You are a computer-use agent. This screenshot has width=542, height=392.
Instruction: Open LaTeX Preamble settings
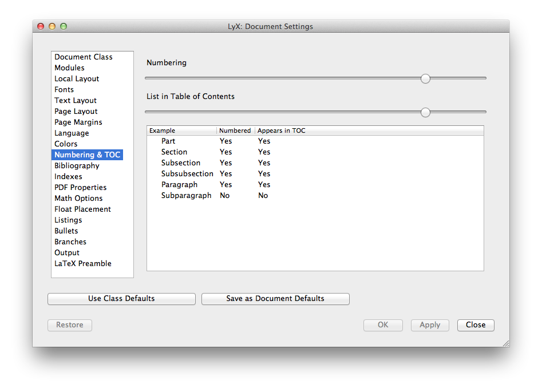tap(83, 264)
